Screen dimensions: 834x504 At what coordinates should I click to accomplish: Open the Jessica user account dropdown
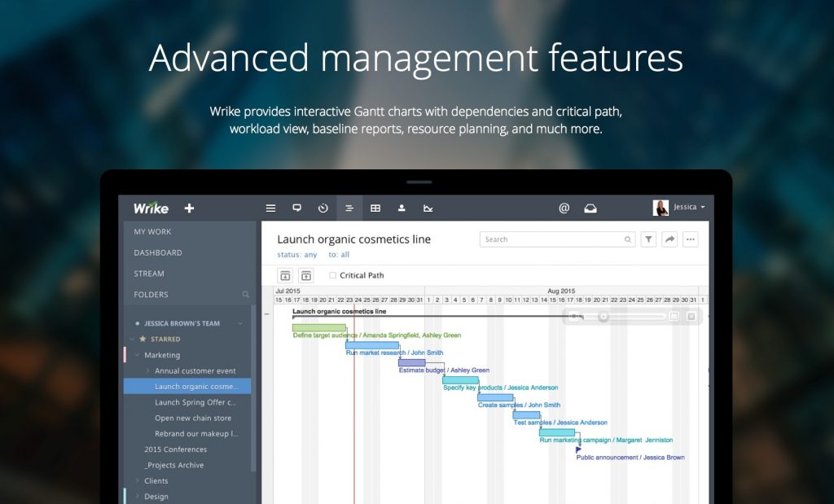click(680, 208)
